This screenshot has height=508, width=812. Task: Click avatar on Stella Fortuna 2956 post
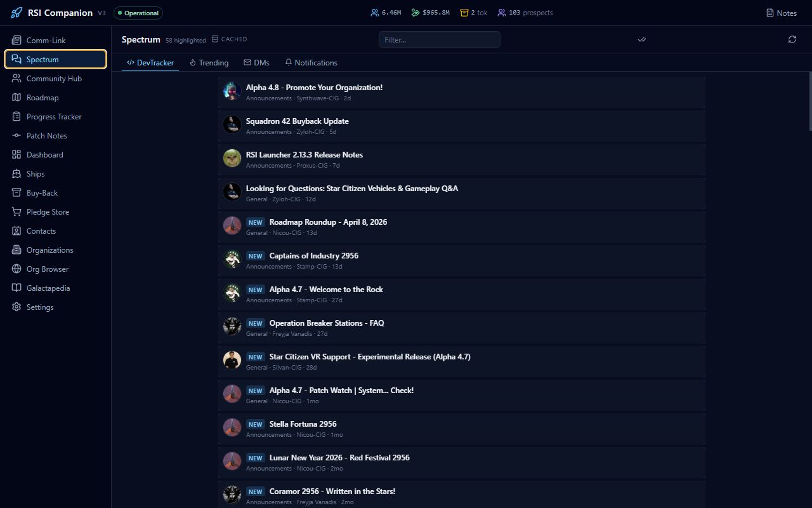[x=232, y=427]
